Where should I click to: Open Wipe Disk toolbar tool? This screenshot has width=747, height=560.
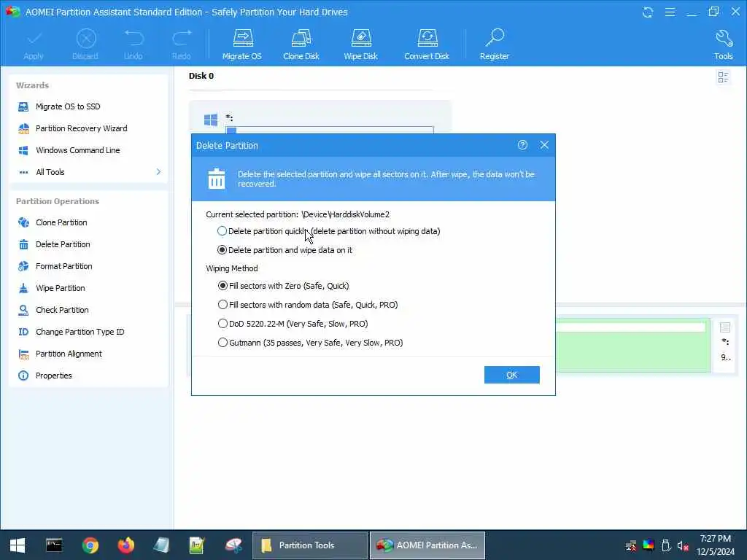click(x=360, y=44)
